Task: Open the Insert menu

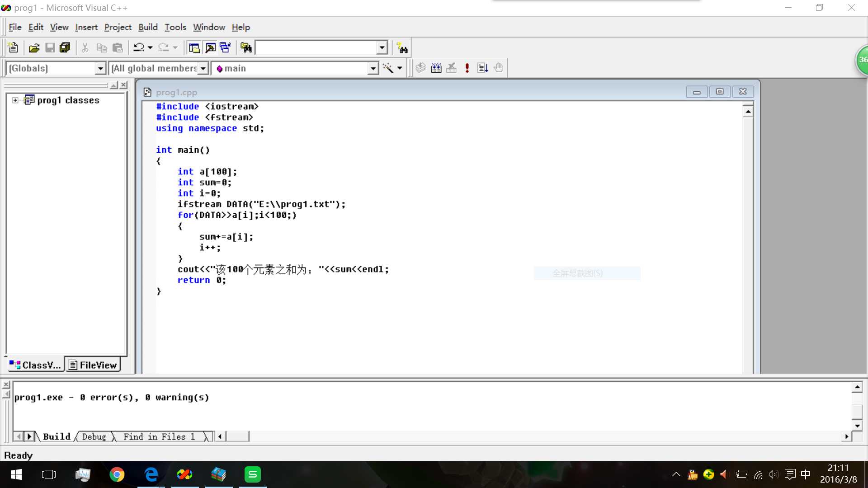Action: [x=86, y=27]
